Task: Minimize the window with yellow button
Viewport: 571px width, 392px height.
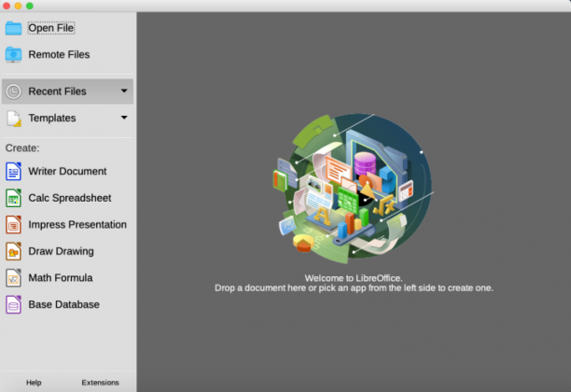Action: point(19,6)
